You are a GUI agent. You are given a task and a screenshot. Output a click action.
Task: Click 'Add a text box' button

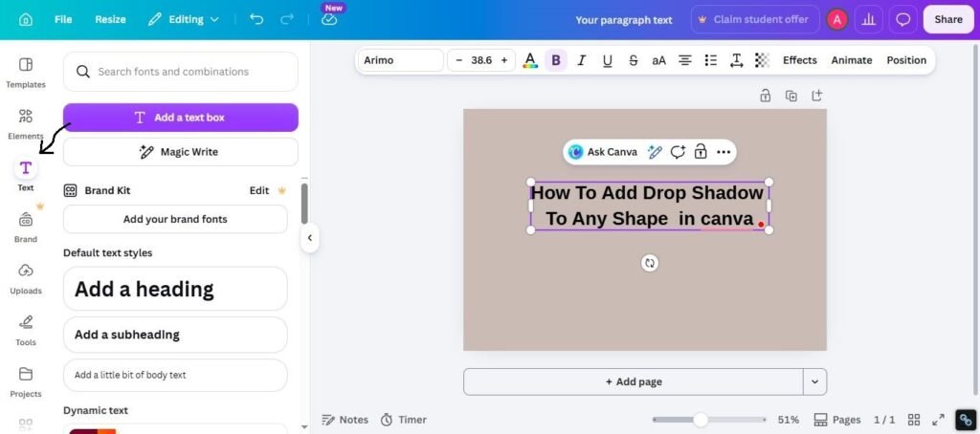[x=181, y=118]
